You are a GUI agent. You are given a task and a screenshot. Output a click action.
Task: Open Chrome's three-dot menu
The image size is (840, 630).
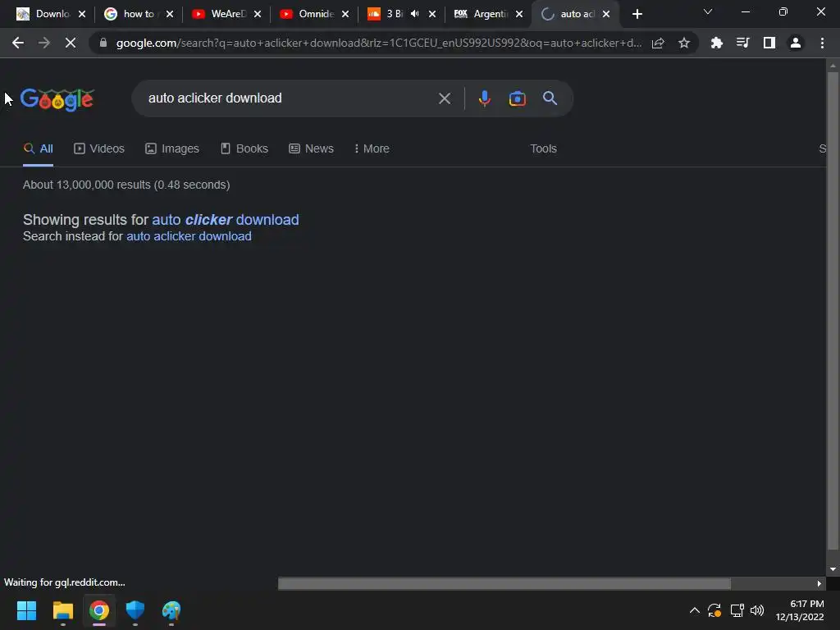coord(822,43)
